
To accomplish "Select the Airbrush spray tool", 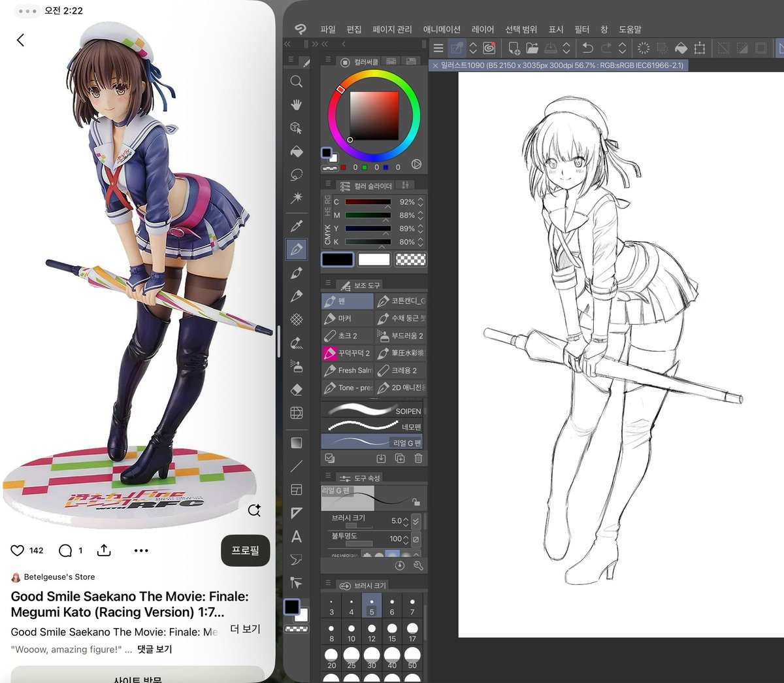I will [296, 366].
